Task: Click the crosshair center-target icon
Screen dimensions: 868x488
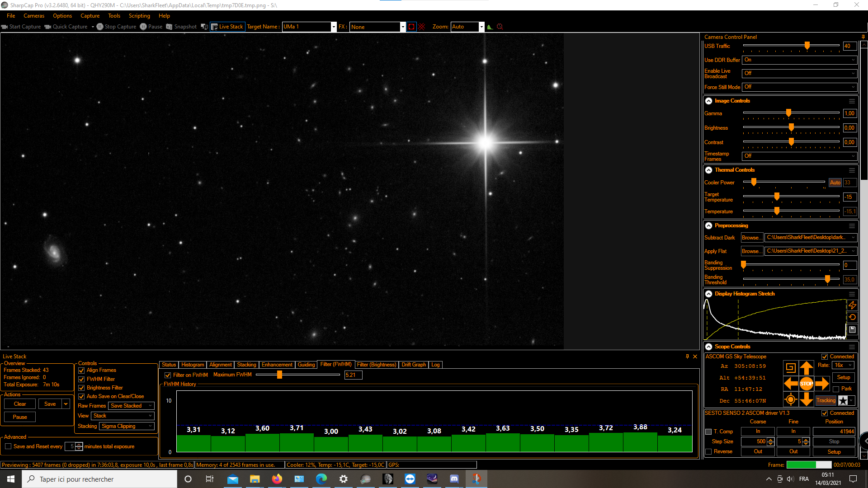Action: pos(790,399)
